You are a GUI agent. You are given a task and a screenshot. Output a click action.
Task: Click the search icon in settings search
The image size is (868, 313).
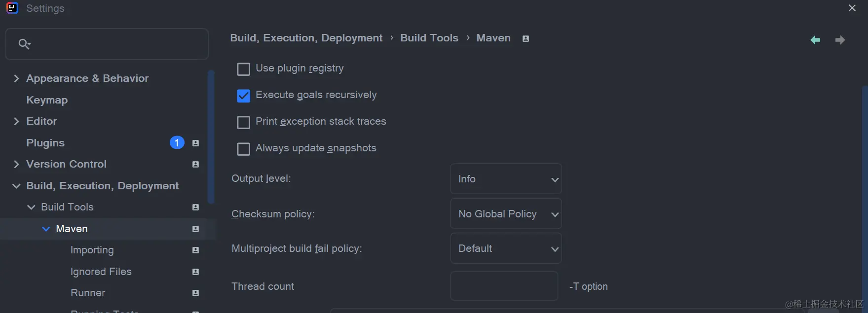tap(24, 44)
